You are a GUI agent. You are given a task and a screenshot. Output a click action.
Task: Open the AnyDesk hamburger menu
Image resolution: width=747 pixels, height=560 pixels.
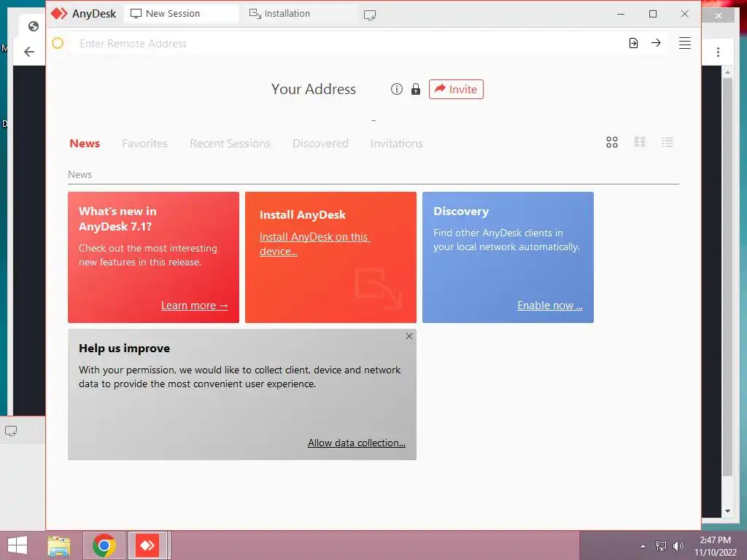coord(684,43)
